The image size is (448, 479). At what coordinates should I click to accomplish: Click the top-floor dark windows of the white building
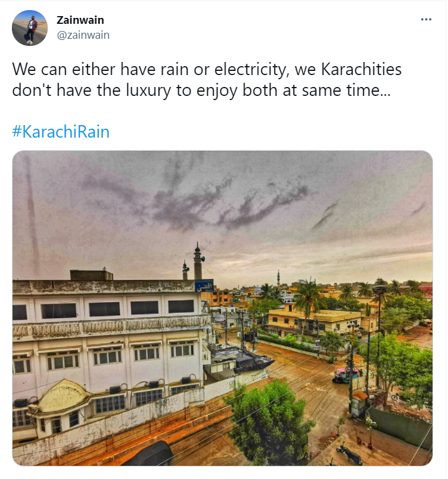click(104, 309)
